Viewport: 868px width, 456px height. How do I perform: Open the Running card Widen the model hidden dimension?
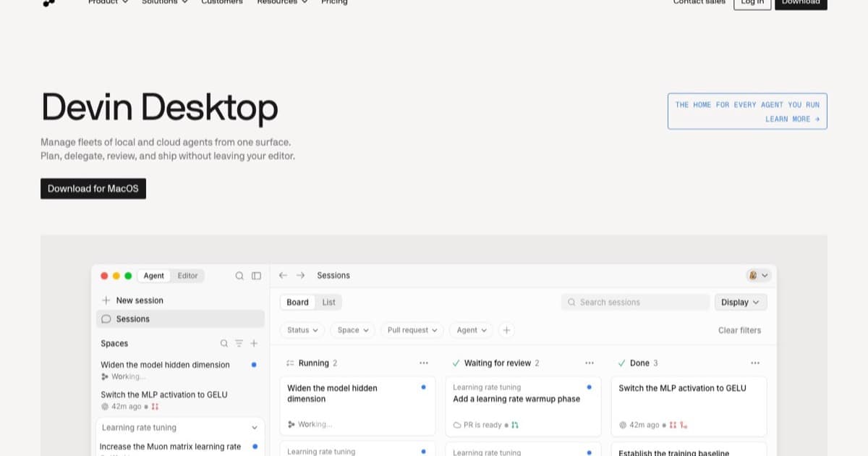pos(358,406)
